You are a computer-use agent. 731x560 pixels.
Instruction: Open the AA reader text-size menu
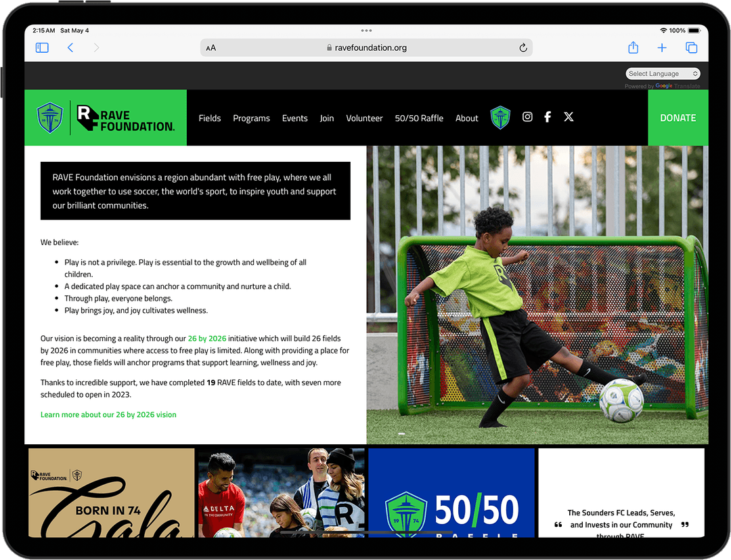point(211,48)
